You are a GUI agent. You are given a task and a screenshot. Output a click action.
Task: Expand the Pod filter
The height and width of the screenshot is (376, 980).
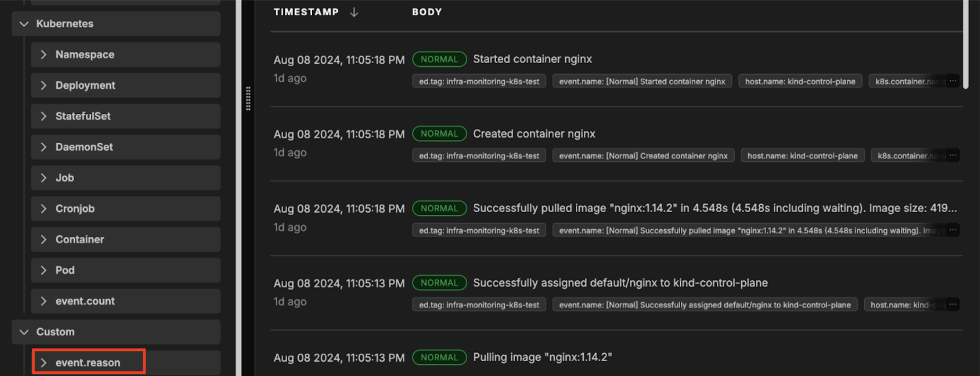point(43,270)
